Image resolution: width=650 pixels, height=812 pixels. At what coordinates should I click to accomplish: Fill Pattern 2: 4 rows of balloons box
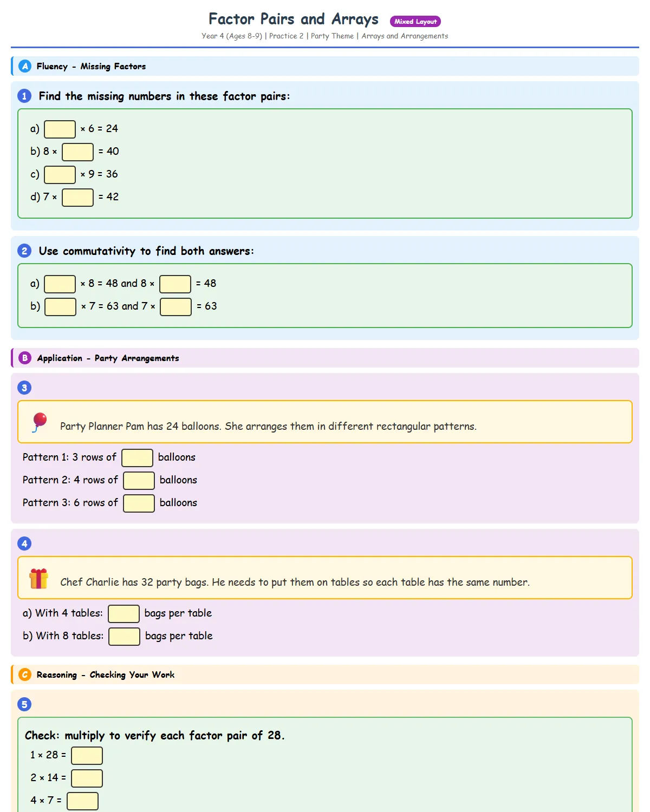(x=139, y=481)
